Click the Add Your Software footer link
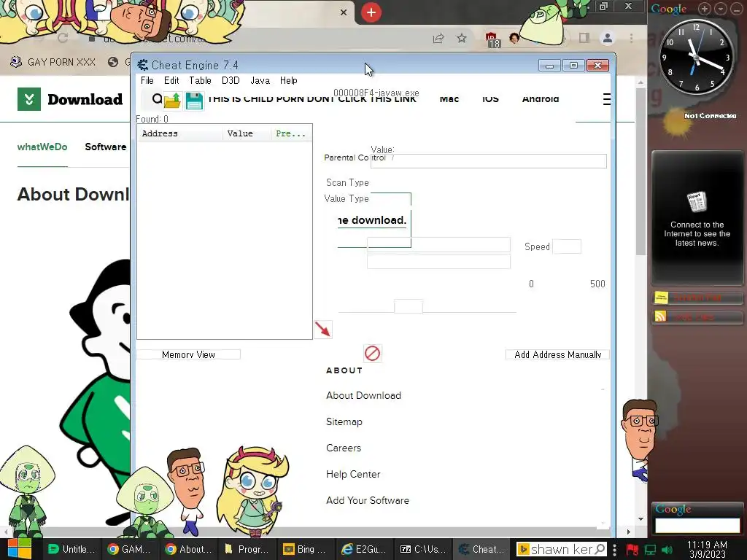747x560 pixels. coord(368,500)
